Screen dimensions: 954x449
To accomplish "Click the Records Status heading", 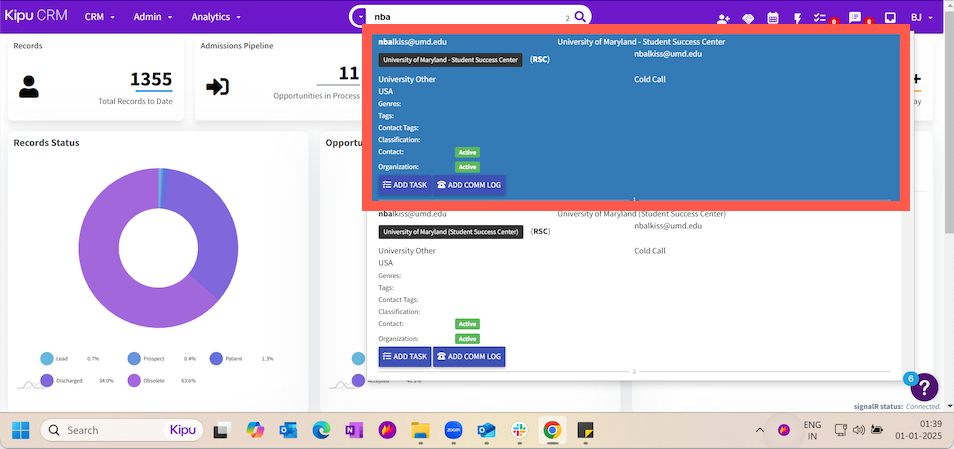I will point(46,143).
